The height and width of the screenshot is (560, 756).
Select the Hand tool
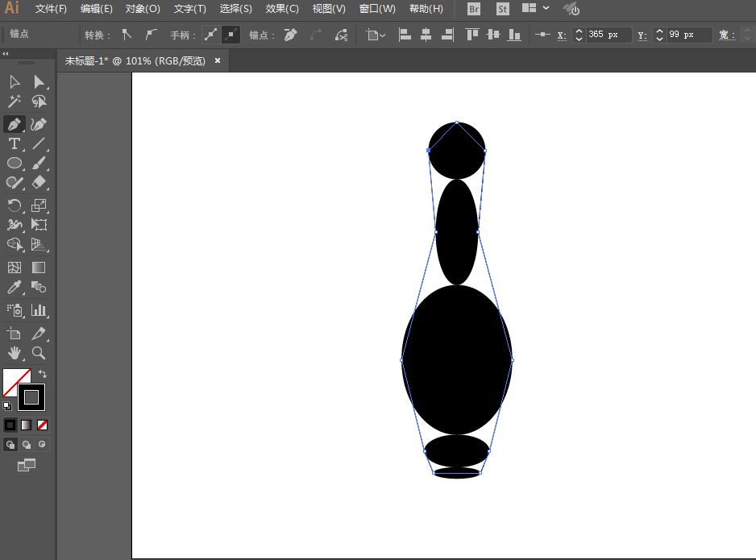point(13,353)
